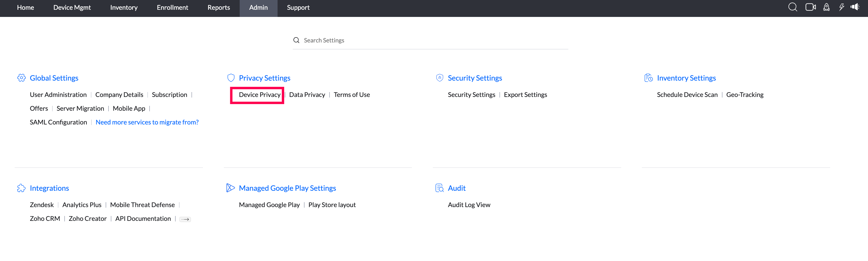
Task: Click the Inventory Settings icon
Action: pos(648,78)
